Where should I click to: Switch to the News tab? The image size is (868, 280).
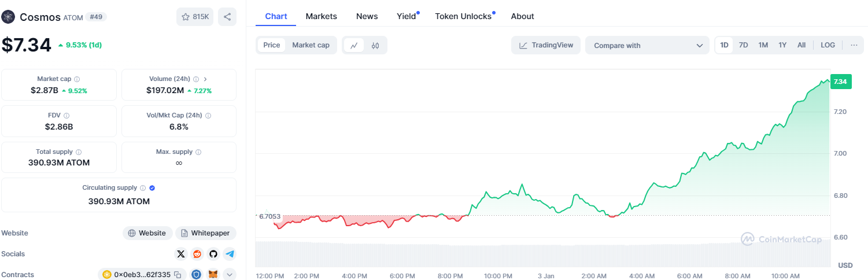pyautogui.click(x=367, y=16)
